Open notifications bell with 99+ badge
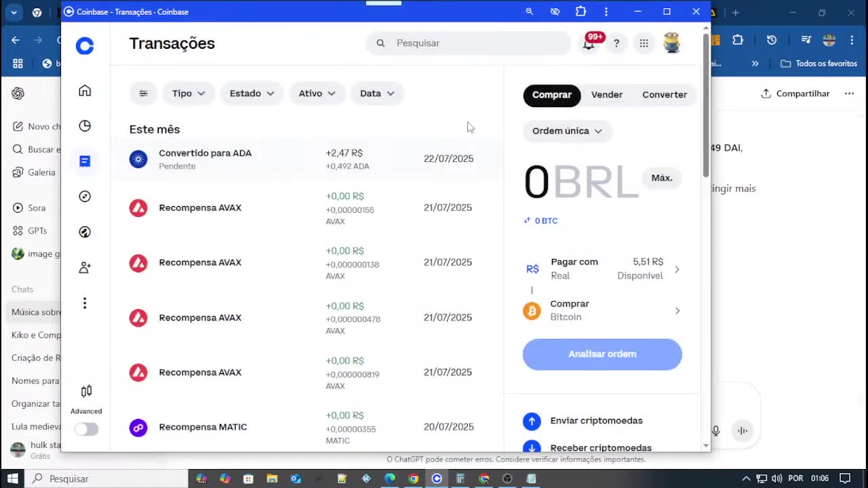 click(589, 43)
